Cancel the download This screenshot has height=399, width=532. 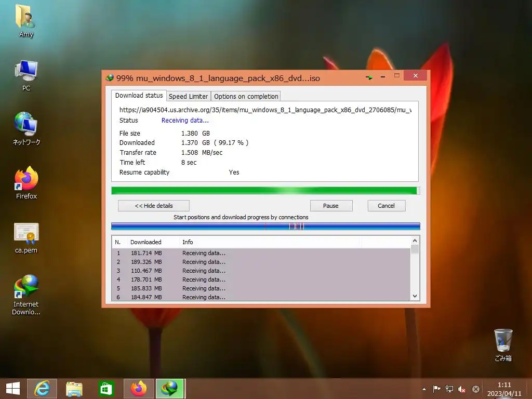tap(386, 206)
